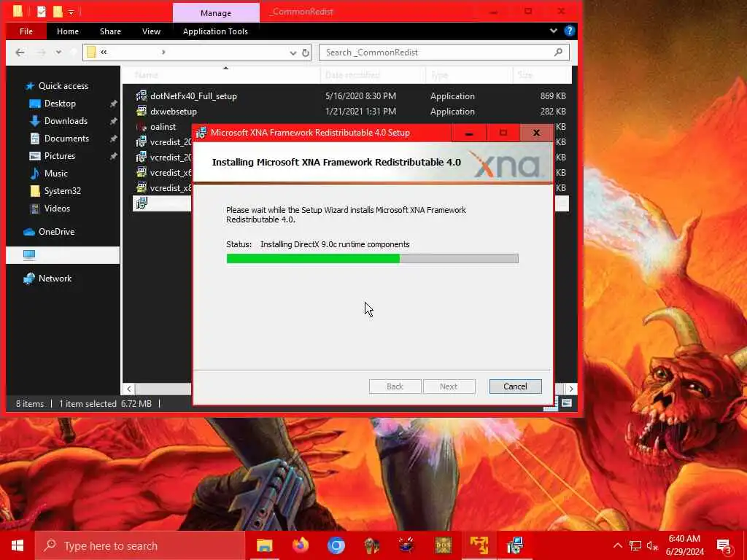This screenshot has height=560, width=747.
Task: Open the File menu in Explorer ribbon
Action: 26,31
